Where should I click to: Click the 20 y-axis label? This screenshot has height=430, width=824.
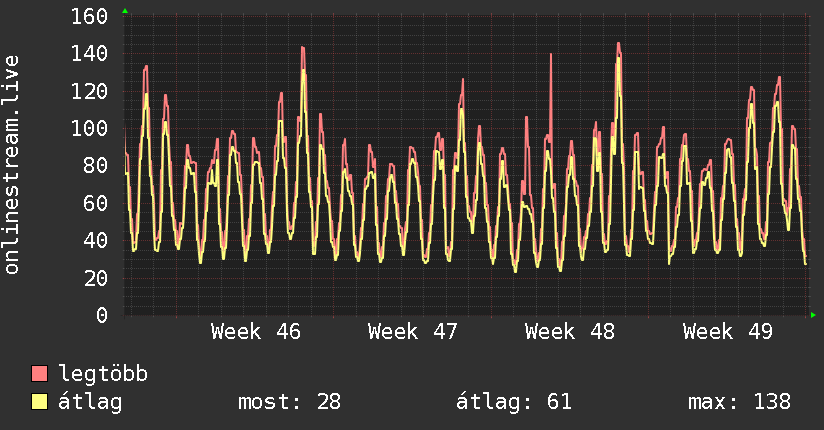(x=96, y=278)
